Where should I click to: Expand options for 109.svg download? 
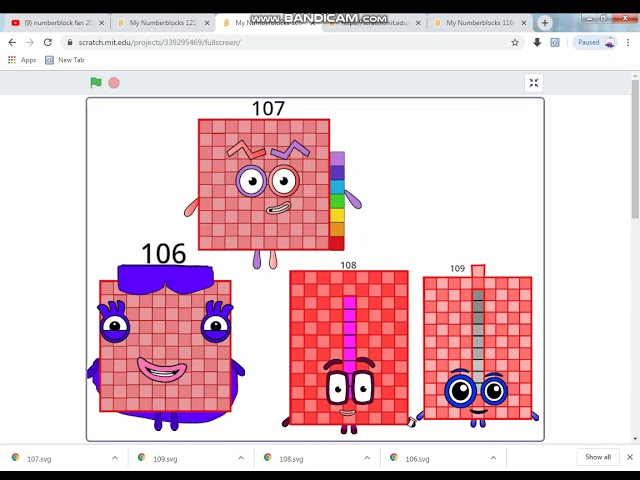(x=241, y=458)
